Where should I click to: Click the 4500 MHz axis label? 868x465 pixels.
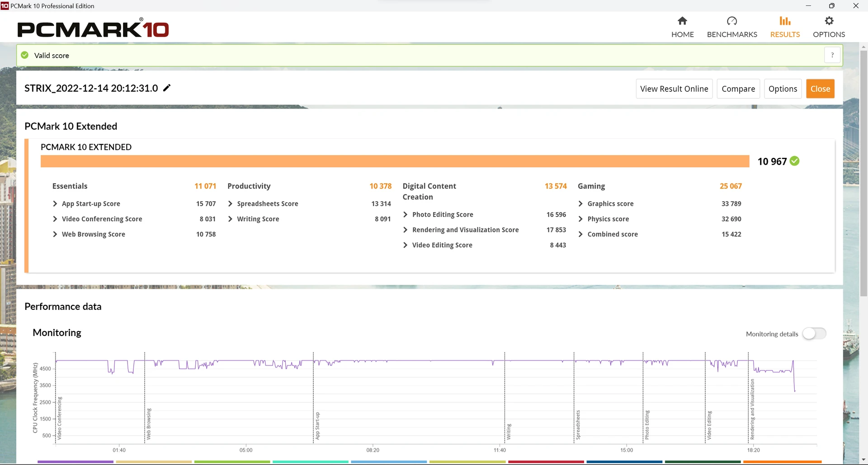pos(45,369)
